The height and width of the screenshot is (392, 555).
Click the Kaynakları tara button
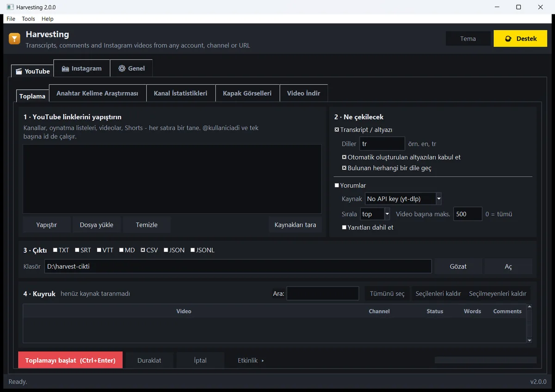[295, 225]
